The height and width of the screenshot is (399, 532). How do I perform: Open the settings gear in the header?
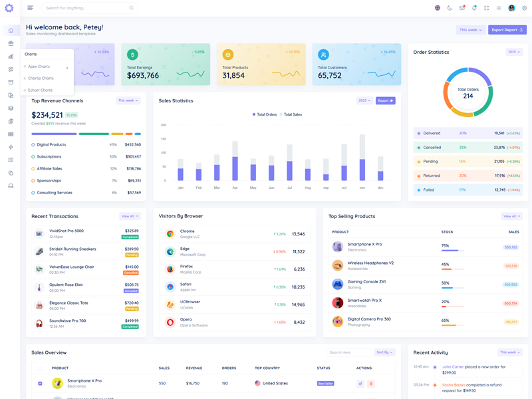click(x=524, y=8)
